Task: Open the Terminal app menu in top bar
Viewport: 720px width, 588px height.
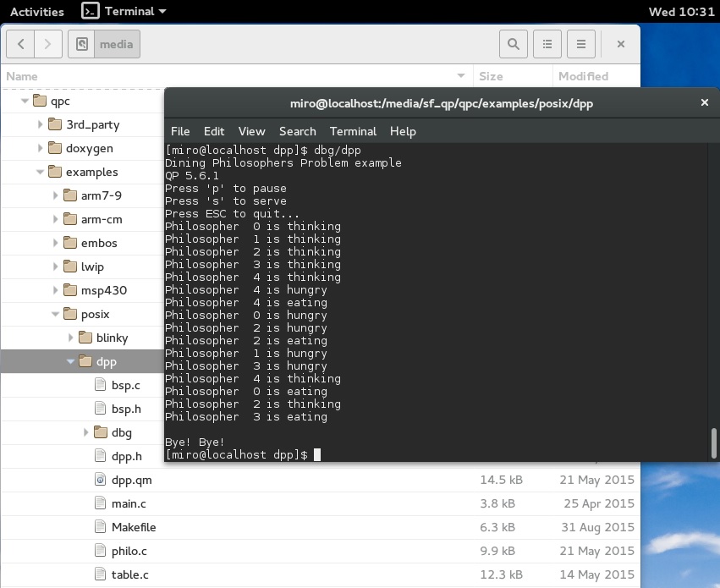Action: click(x=124, y=12)
